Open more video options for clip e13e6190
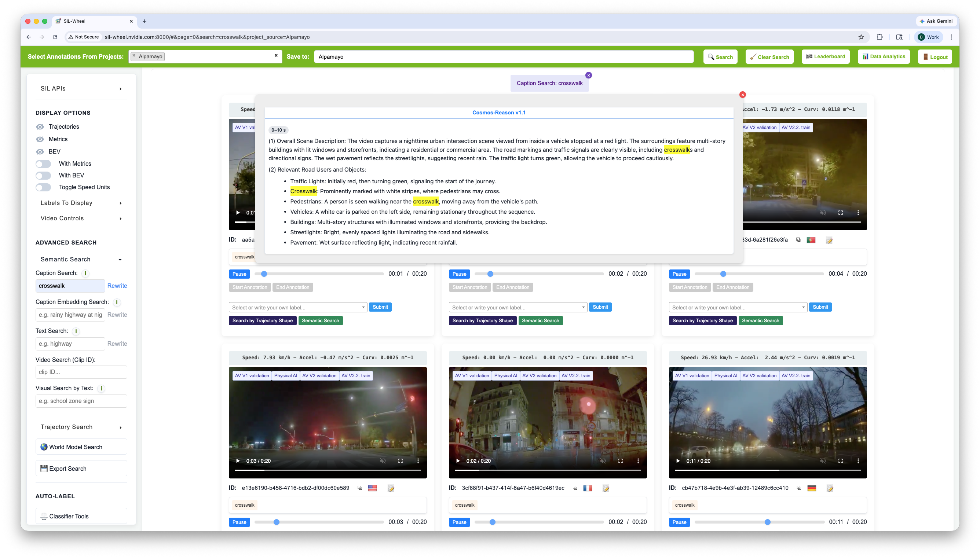Viewport: 980px width, 558px height. click(418, 460)
